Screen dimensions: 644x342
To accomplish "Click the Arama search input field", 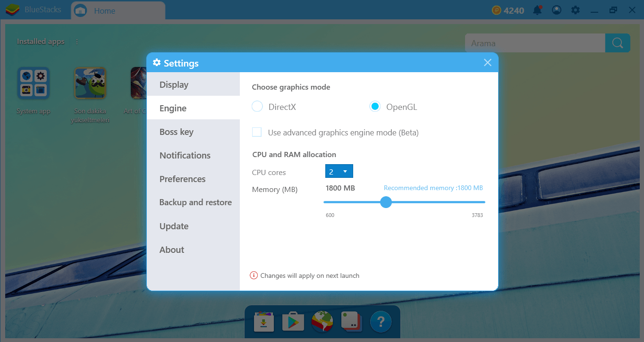I will 535,43.
